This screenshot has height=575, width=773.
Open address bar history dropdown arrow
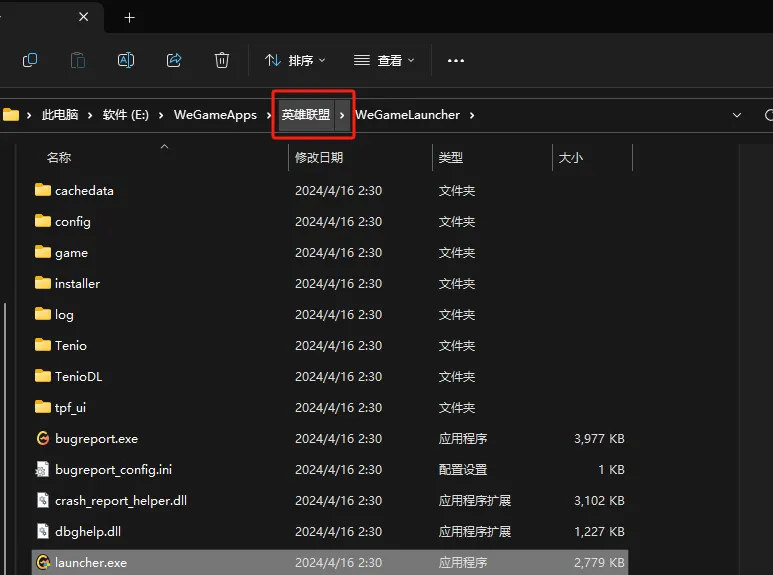point(737,115)
